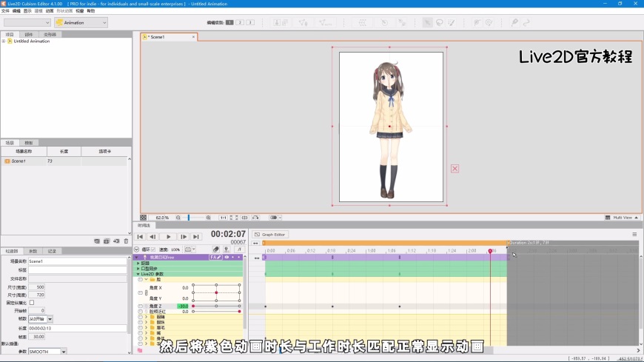
Task: Select edit level 3 button
Action: click(x=250, y=23)
